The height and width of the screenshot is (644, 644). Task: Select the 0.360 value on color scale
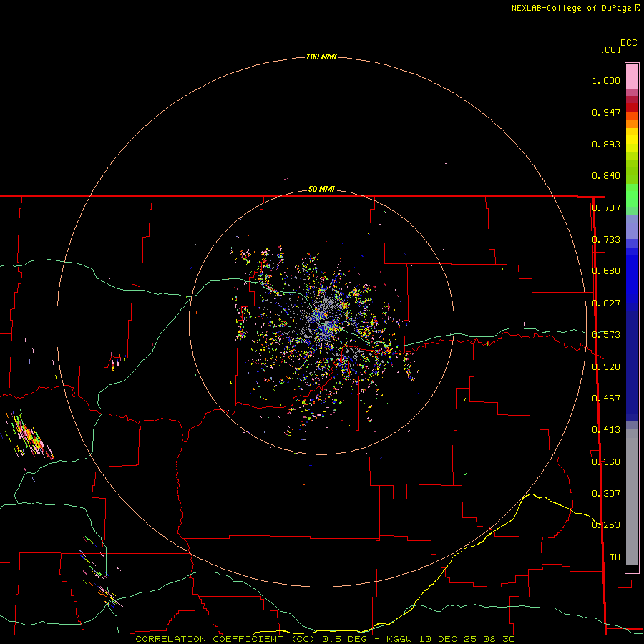tap(606, 462)
